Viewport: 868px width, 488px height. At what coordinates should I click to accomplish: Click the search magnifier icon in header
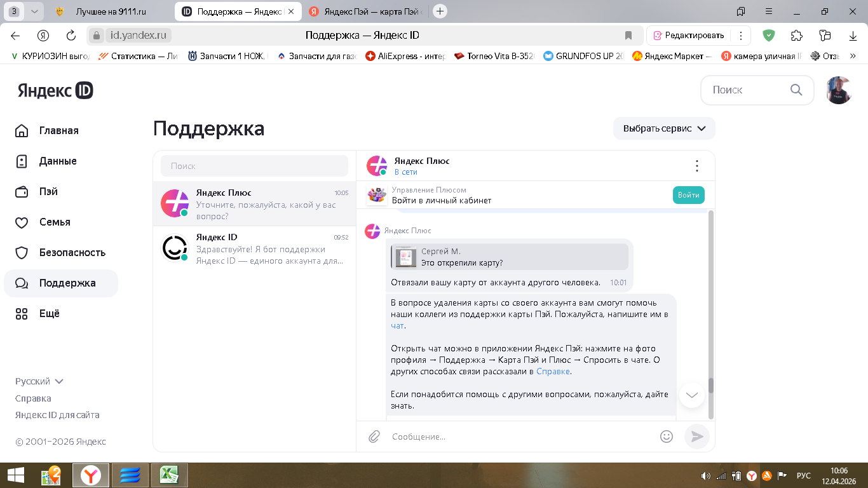click(x=796, y=90)
